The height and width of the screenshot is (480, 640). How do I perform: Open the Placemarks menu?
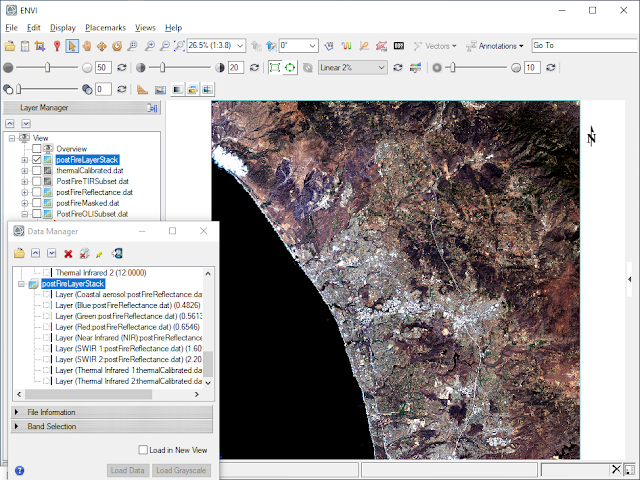click(x=105, y=28)
